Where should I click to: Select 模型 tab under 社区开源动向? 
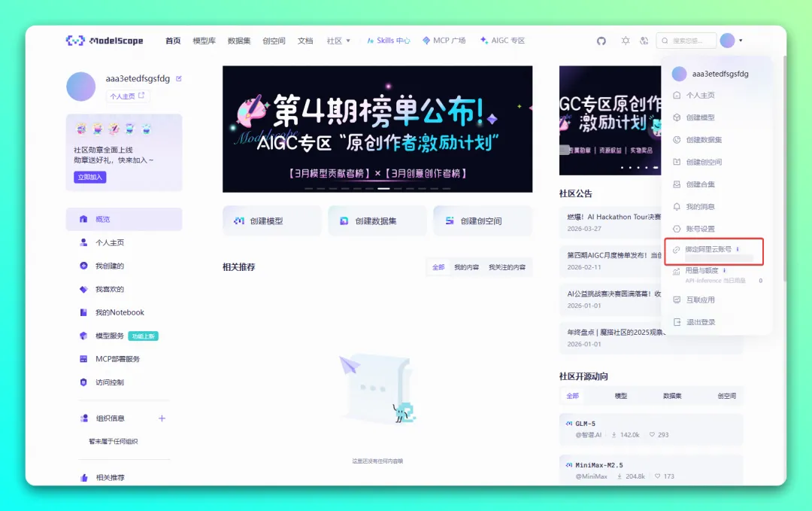(621, 396)
